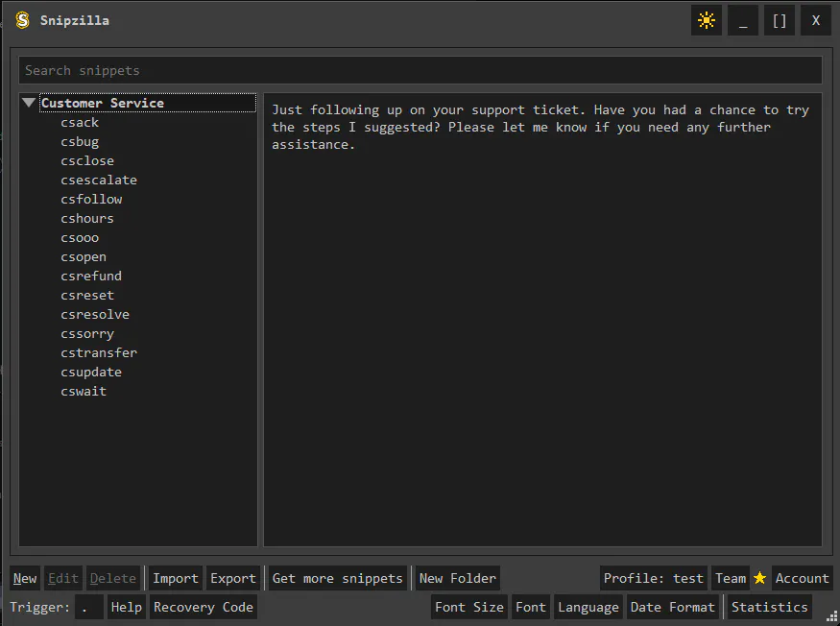This screenshot has height=626, width=840.
Task: Click the Delete button
Action: coord(113,578)
